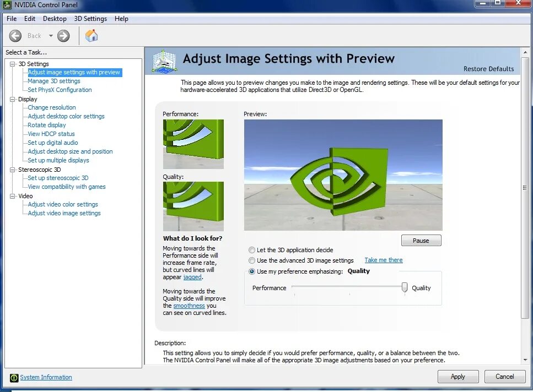533x392 pixels.
Task: Open the System Information link
Action: click(x=46, y=377)
